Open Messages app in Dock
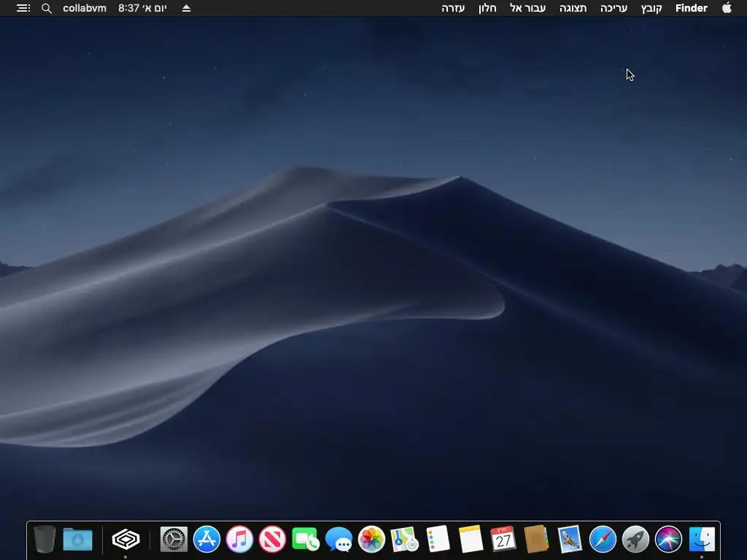Image resolution: width=747 pixels, height=560 pixels. 338,539
